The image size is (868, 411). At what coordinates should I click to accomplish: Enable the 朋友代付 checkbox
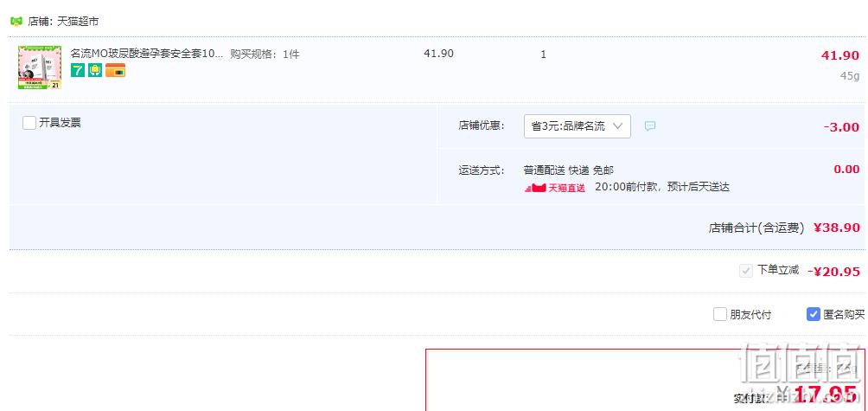click(719, 315)
